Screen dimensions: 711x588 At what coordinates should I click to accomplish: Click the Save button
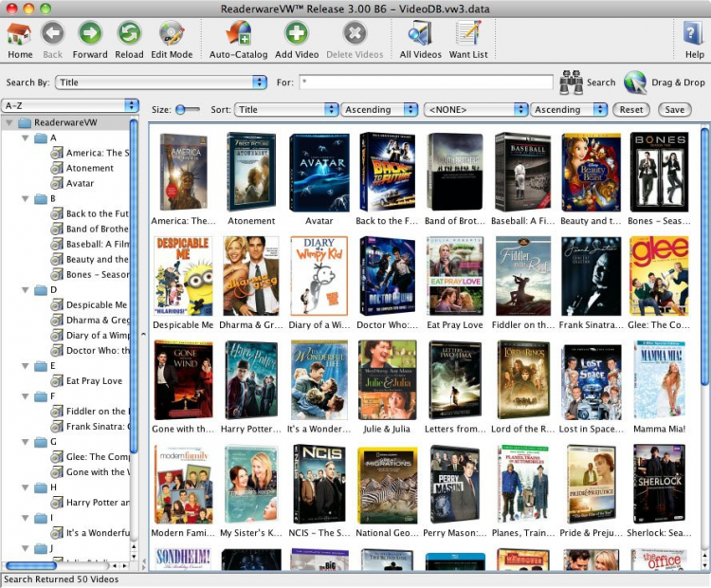pyautogui.click(x=674, y=109)
